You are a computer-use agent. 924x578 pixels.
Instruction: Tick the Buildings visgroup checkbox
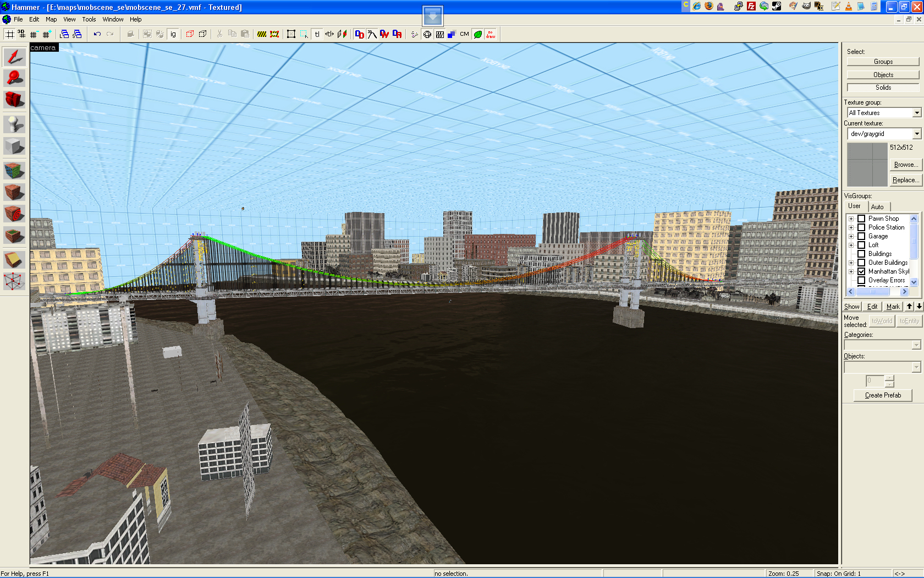coord(861,254)
